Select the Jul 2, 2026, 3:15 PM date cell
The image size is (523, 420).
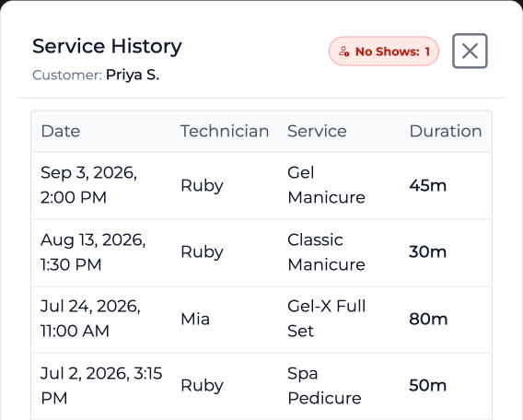point(101,385)
